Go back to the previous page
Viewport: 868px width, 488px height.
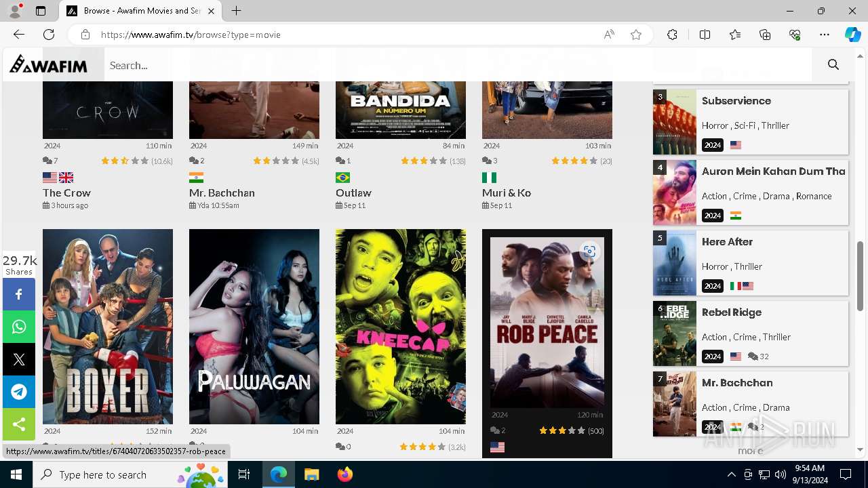19,35
